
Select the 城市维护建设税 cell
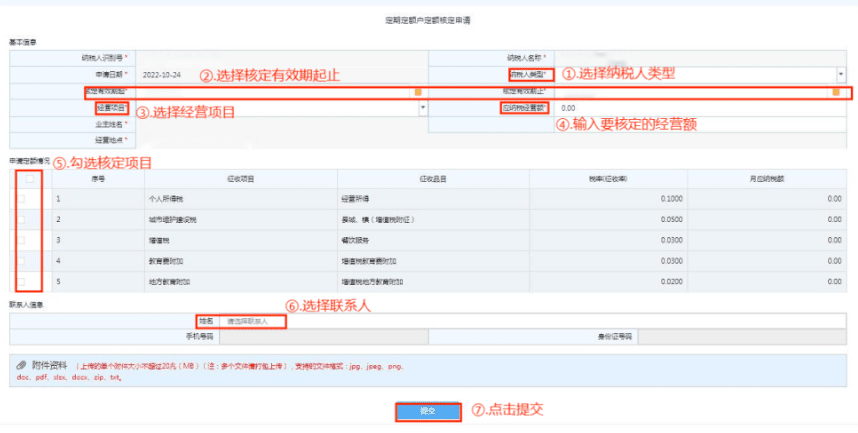click(x=241, y=220)
